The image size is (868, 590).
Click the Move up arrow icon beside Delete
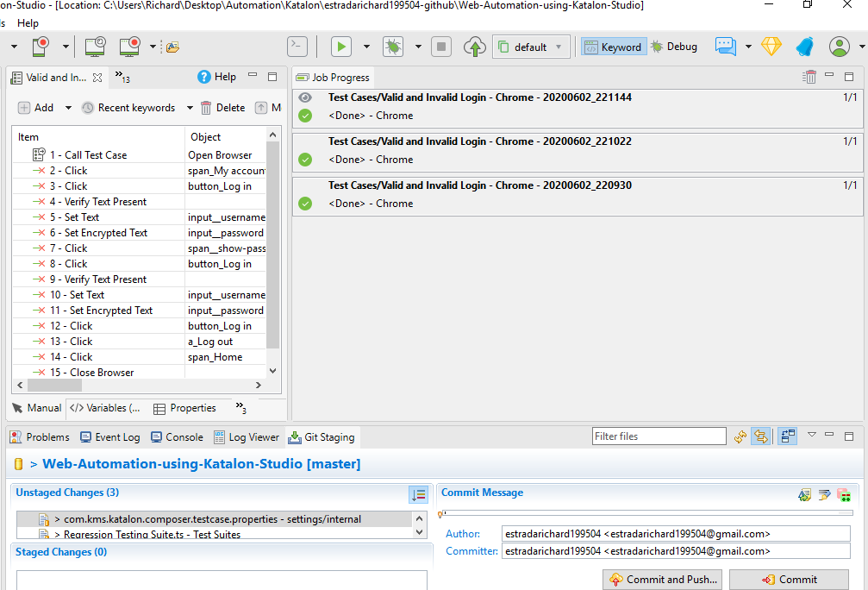260,108
